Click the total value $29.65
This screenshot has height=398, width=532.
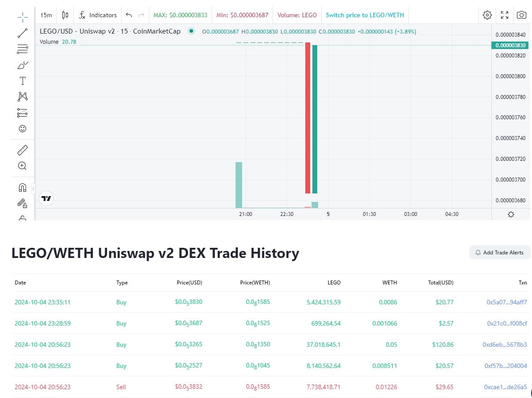[444, 387]
